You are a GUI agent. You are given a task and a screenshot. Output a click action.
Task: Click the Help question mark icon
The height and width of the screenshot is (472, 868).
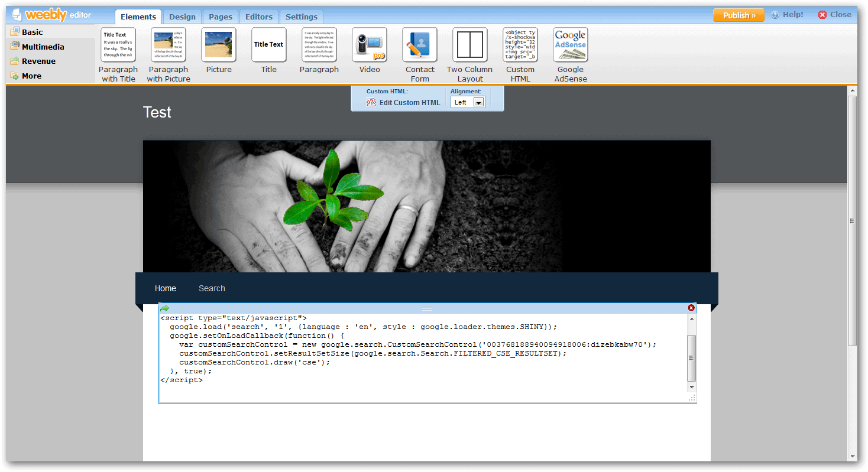tap(775, 15)
